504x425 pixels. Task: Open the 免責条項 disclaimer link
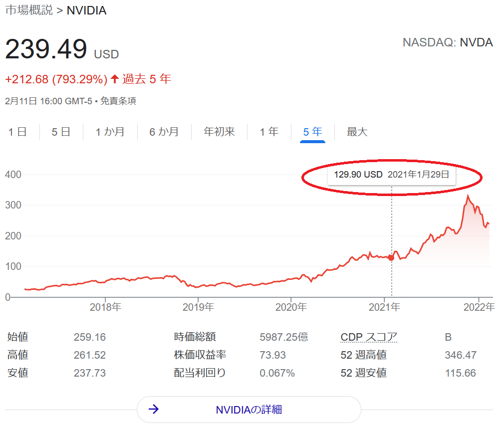click(x=118, y=101)
